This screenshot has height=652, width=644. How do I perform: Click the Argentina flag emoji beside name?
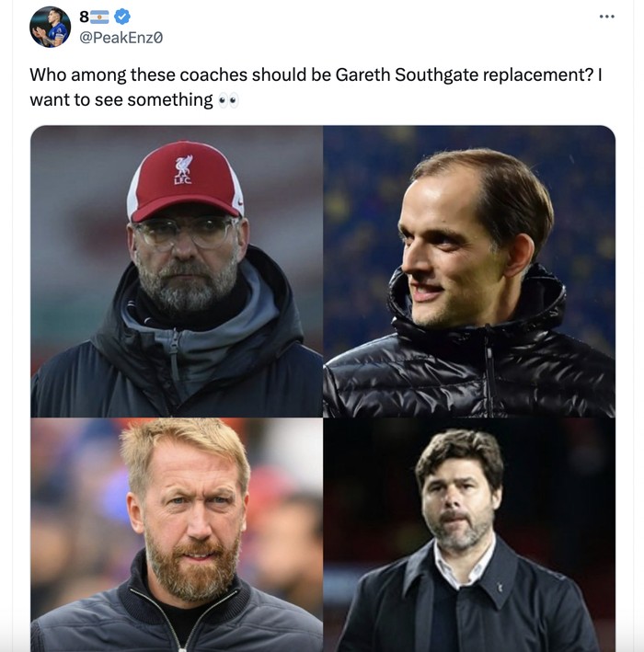pos(99,17)
